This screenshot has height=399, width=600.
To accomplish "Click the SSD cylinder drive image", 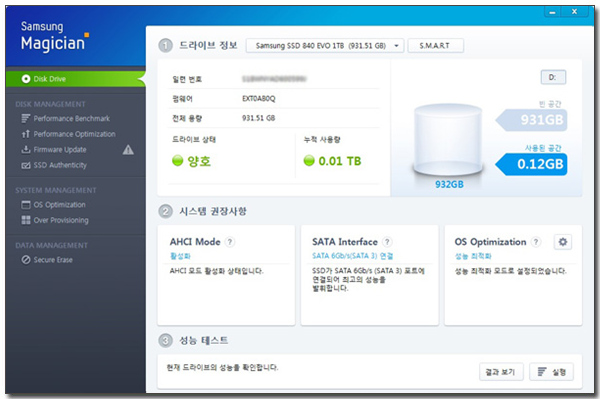I will click(448, 140).
